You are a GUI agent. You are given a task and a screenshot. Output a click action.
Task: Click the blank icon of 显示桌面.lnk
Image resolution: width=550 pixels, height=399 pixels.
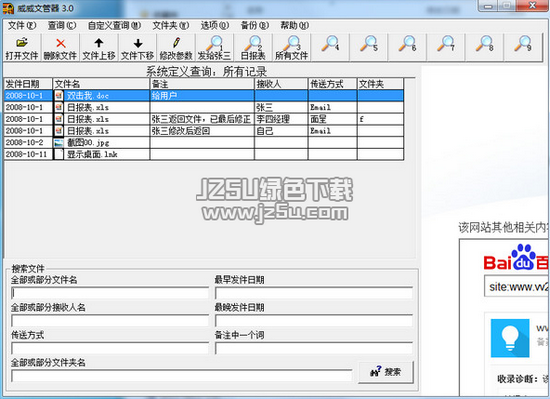click(59, 154)
